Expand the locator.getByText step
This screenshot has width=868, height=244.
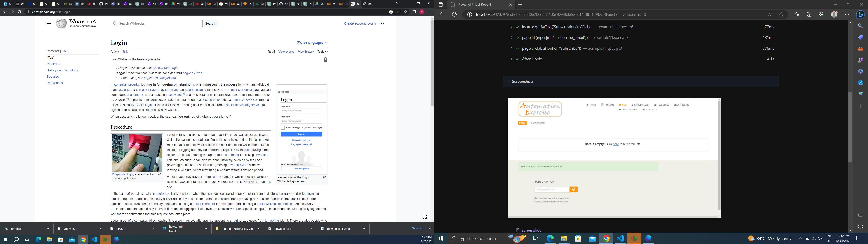(x=511, y=27)
